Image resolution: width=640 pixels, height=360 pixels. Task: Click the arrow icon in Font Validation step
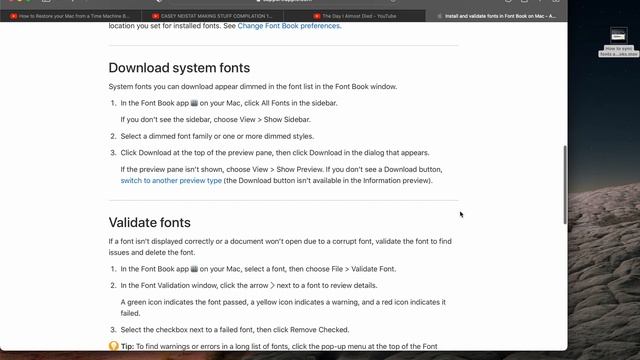[x=272, y=285]
